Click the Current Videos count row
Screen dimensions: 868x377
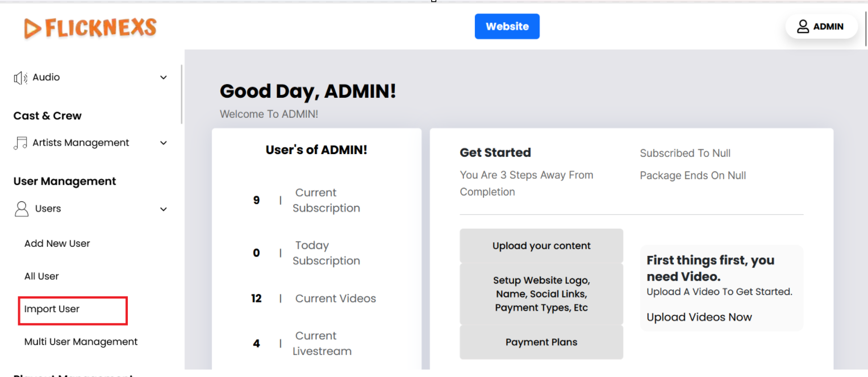click(x=316, y=299)
